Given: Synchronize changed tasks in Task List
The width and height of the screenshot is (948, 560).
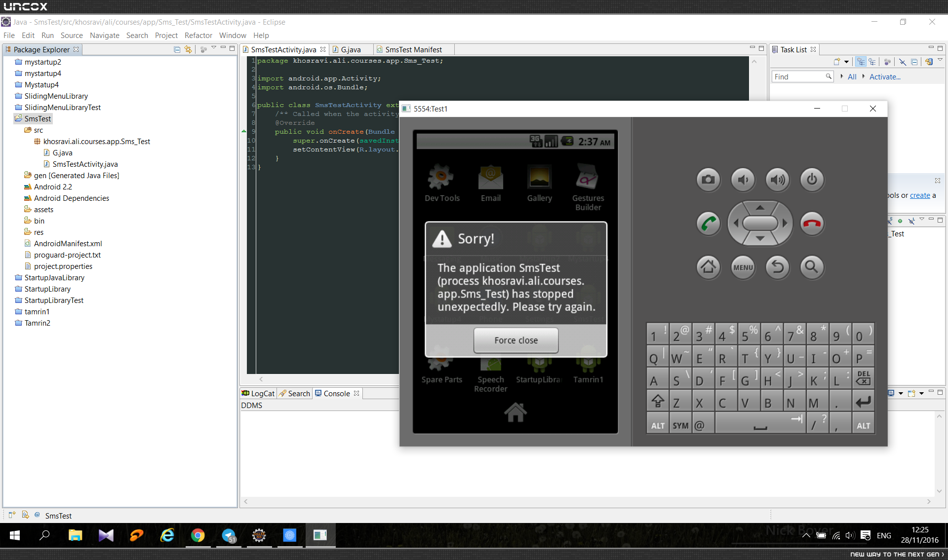Looking at the screenshot, I should [x=929, y=62].
